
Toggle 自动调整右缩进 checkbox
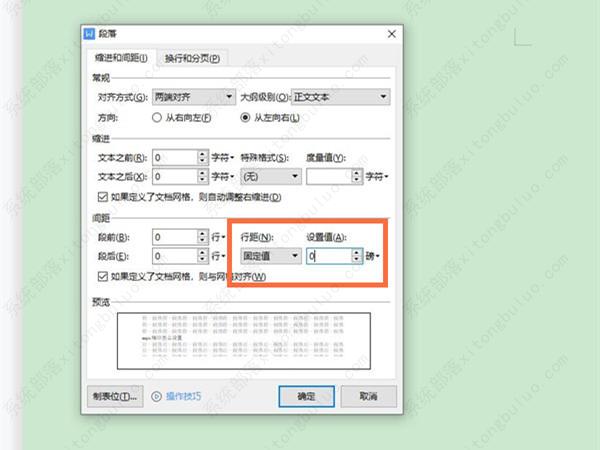[105, 196]
